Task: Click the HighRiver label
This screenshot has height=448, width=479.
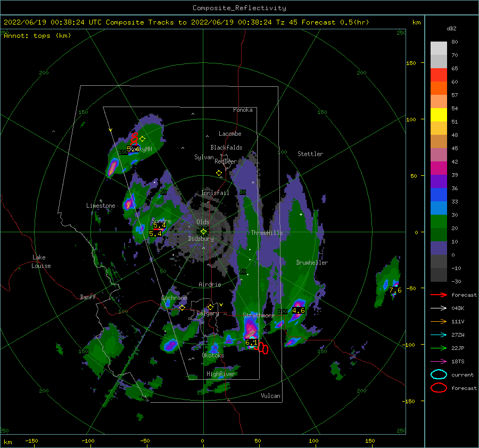Action: [x=221, y=374]
